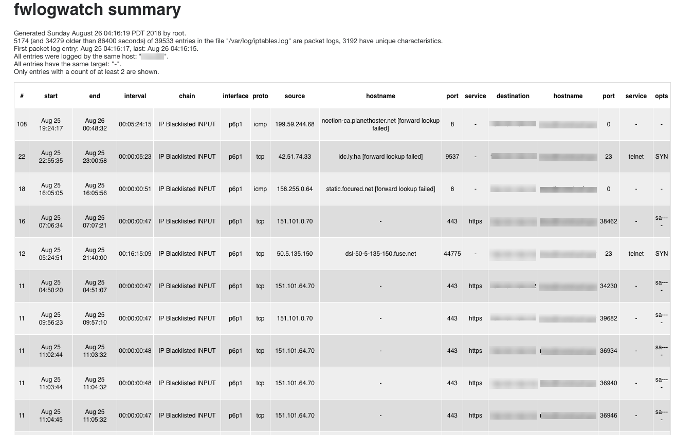Click the count cell showing 105

click(x=21, y=125)
